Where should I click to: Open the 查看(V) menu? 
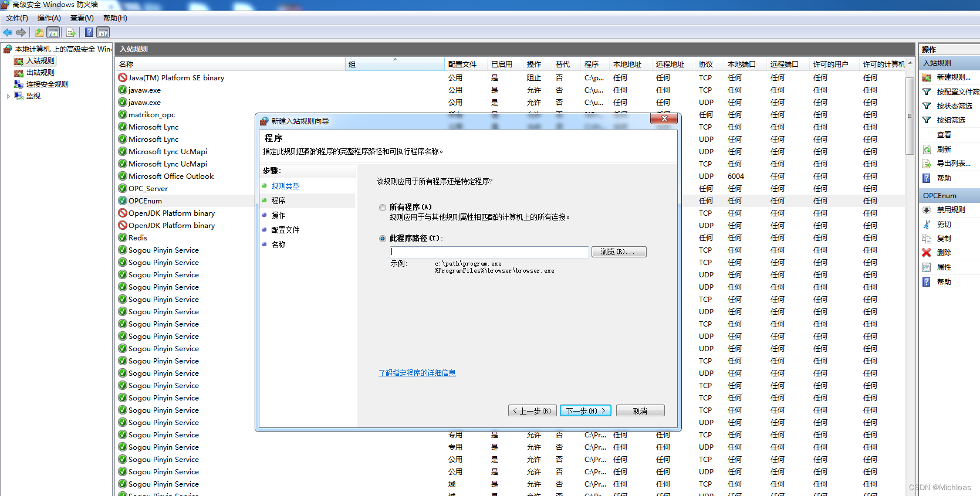click(82, 18)
